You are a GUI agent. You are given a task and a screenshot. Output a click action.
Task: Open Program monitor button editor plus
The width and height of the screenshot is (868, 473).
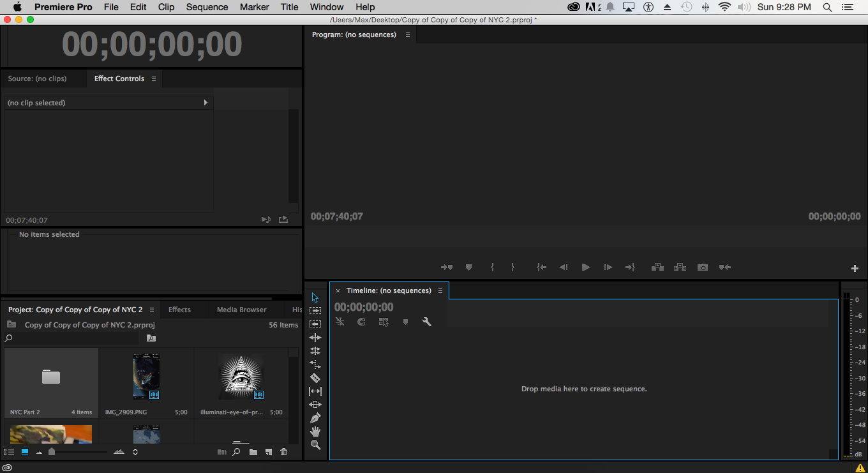tap(855, 268)
